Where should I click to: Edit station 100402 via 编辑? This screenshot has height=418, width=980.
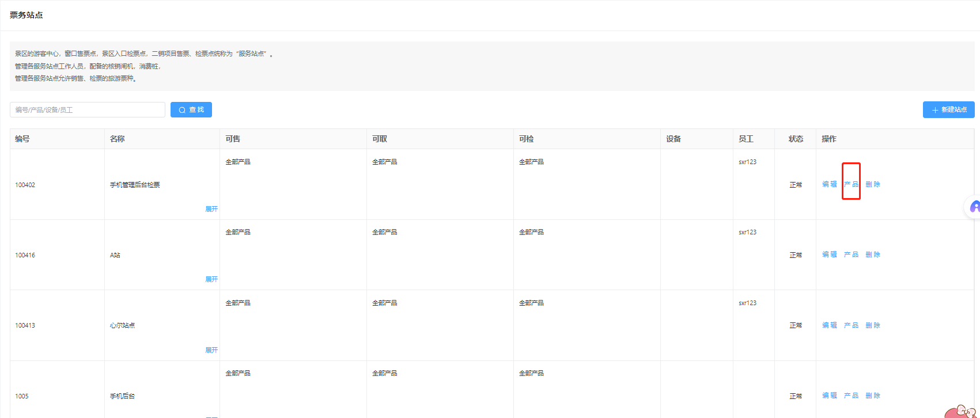click(829, 184)
